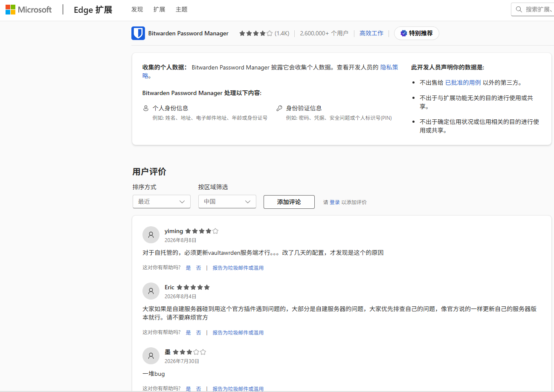
Task: Open the 发现 menu item
Action: 137,9
